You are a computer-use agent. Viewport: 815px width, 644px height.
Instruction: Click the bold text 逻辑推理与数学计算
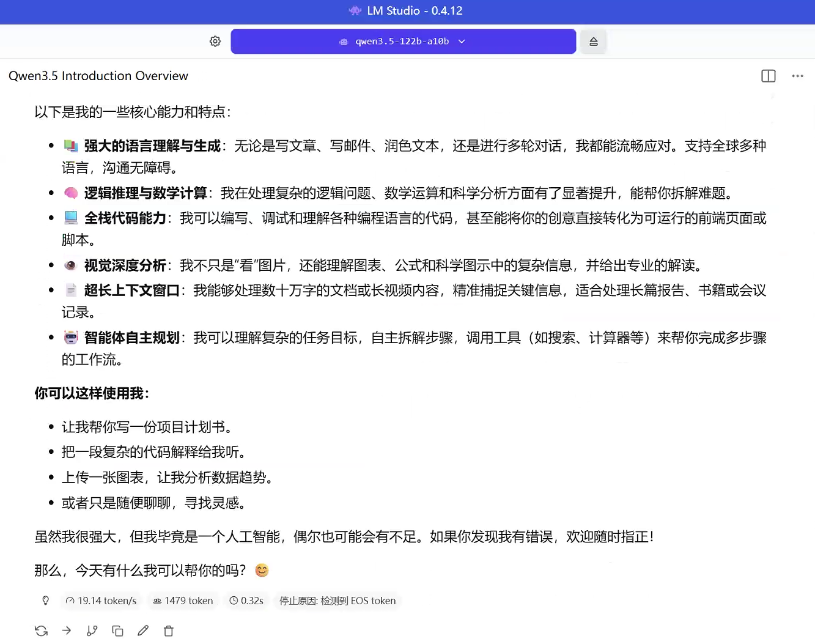(x=146, y=193)
